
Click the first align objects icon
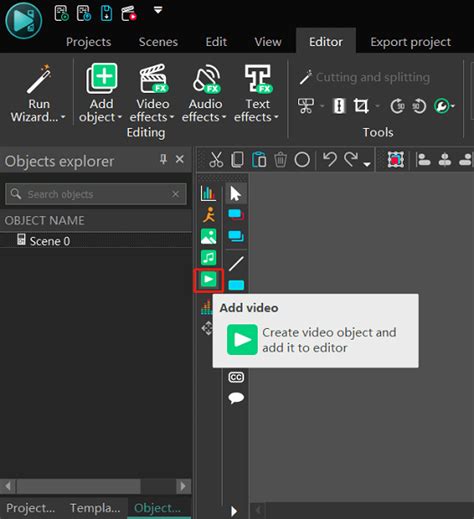[423, 160]
